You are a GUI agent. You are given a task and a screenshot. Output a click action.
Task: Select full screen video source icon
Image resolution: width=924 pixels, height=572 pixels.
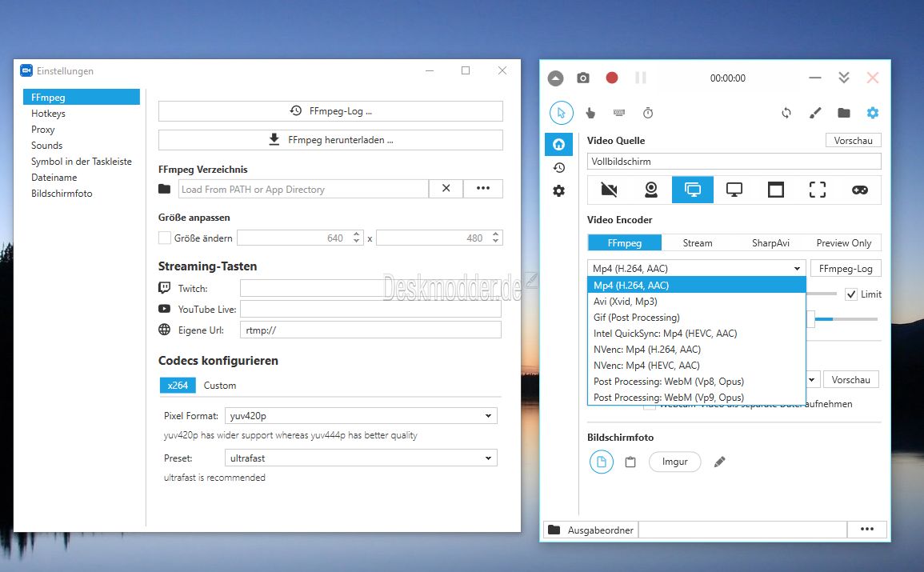coord(693,190)
